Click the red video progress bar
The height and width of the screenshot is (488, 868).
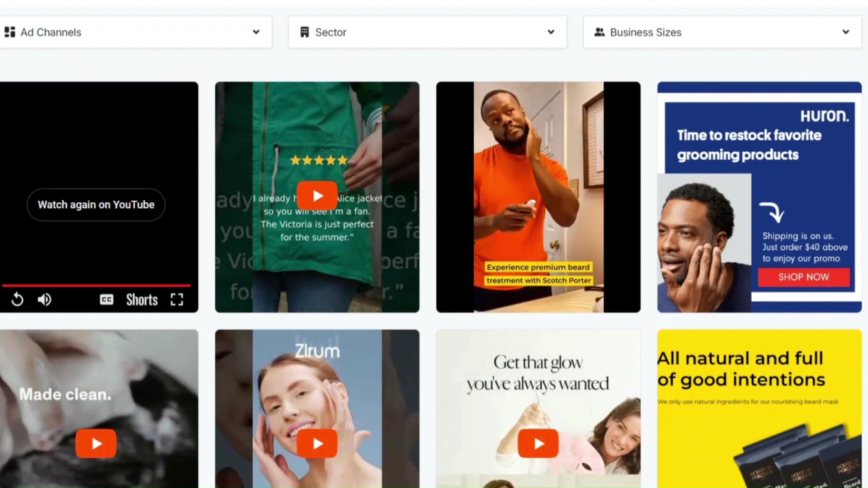tap(96, 285)
